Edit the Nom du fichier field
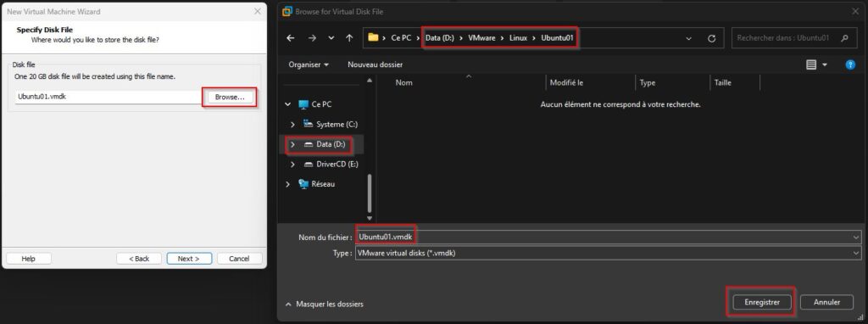The image size is (868, 324). tap(604, 237)
